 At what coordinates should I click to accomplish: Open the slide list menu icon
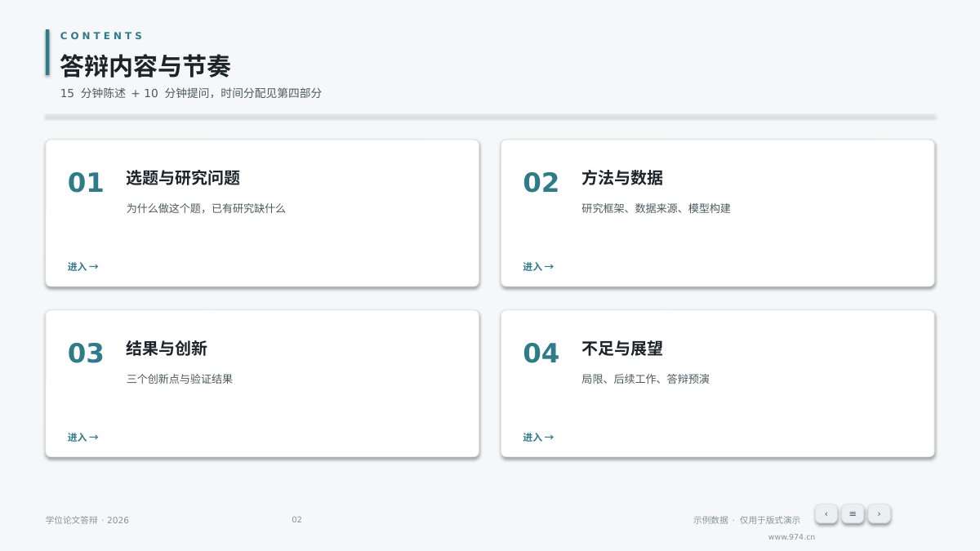[853, 513]
